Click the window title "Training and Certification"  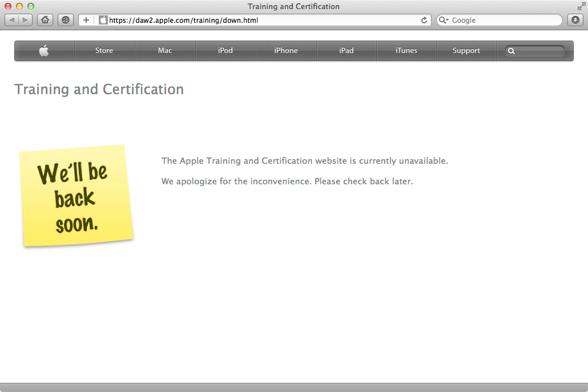pyautogui.click(x=293, y=6)
